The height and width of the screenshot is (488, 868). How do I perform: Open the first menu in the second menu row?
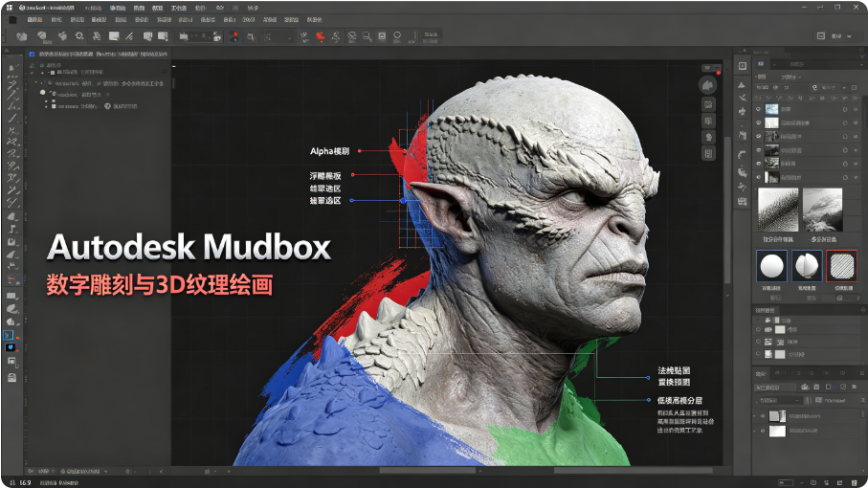pos(34,19)
